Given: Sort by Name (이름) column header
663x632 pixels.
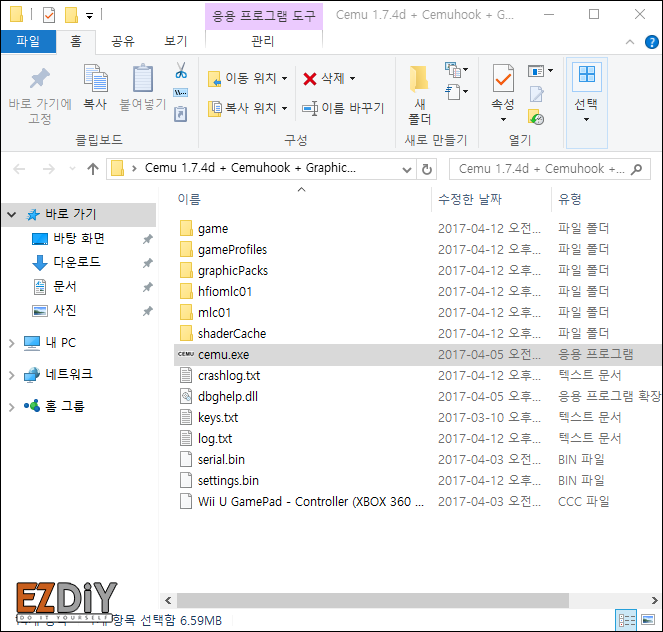Looking at the screenshot, I should 189,199.
